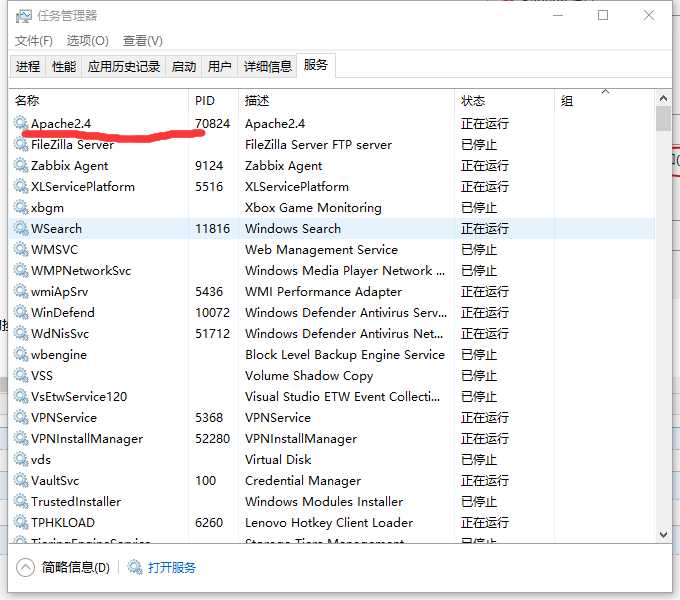Select 'Xbox Game Monitoring' description

pos(313,208)
